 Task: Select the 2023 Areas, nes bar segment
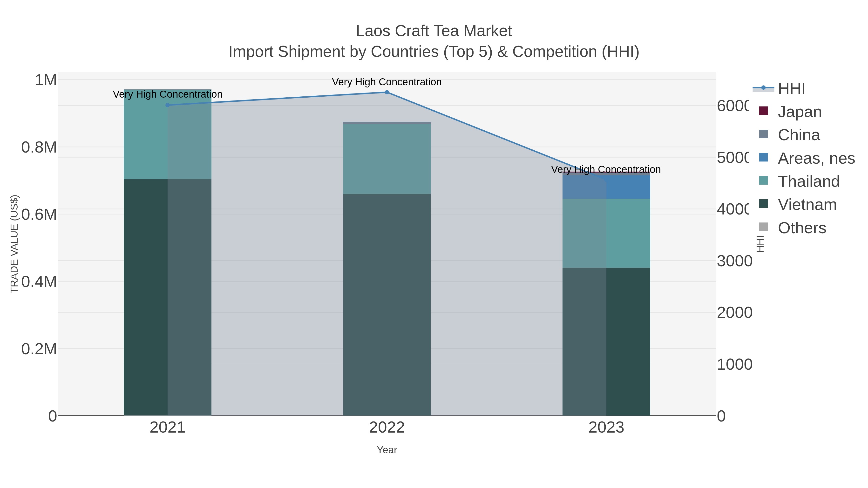pos(606,187)
